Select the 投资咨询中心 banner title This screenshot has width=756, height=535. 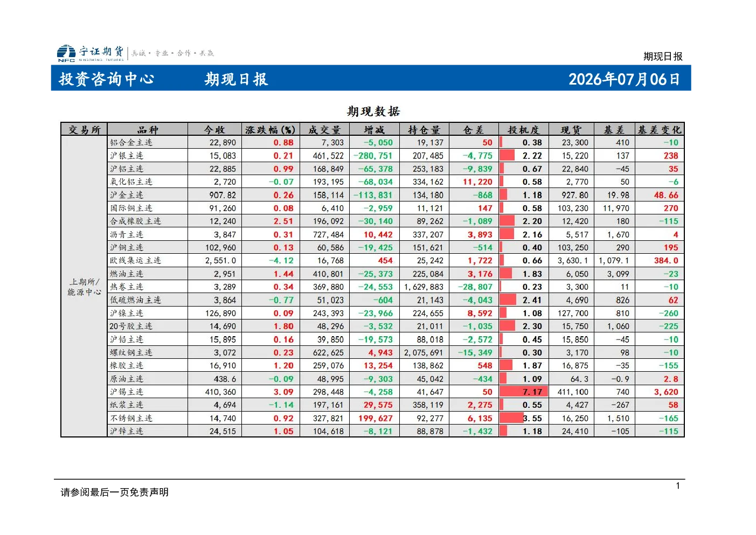coord(107,79)
